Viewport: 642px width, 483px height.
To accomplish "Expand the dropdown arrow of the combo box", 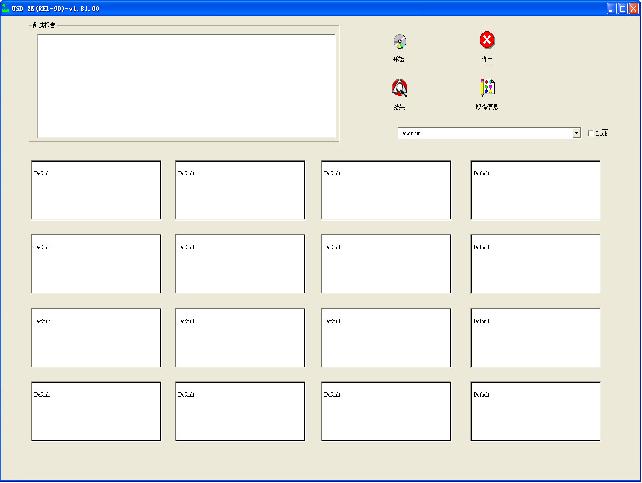I will [577, 133].
